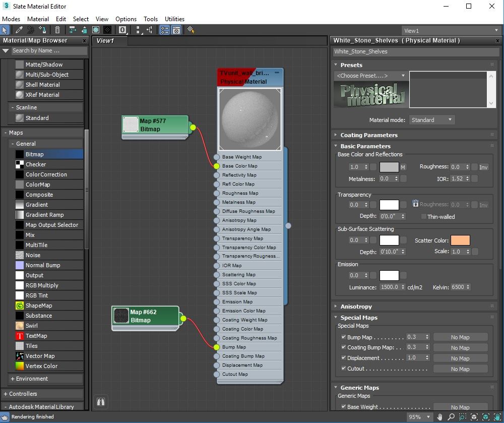Uncheck the Bump Map checkbox
This screenshot has height=423, width=504.
click(x=344, y=337)
